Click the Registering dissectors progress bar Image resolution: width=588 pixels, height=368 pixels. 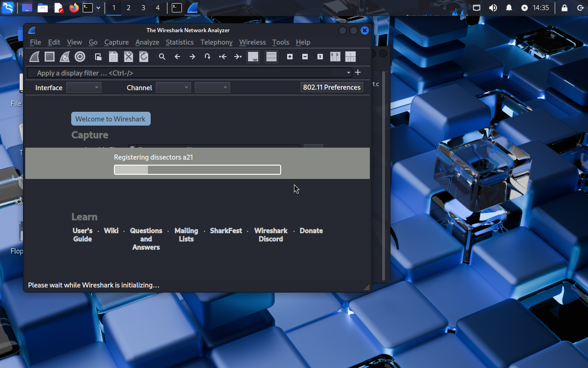pos(197,170)
